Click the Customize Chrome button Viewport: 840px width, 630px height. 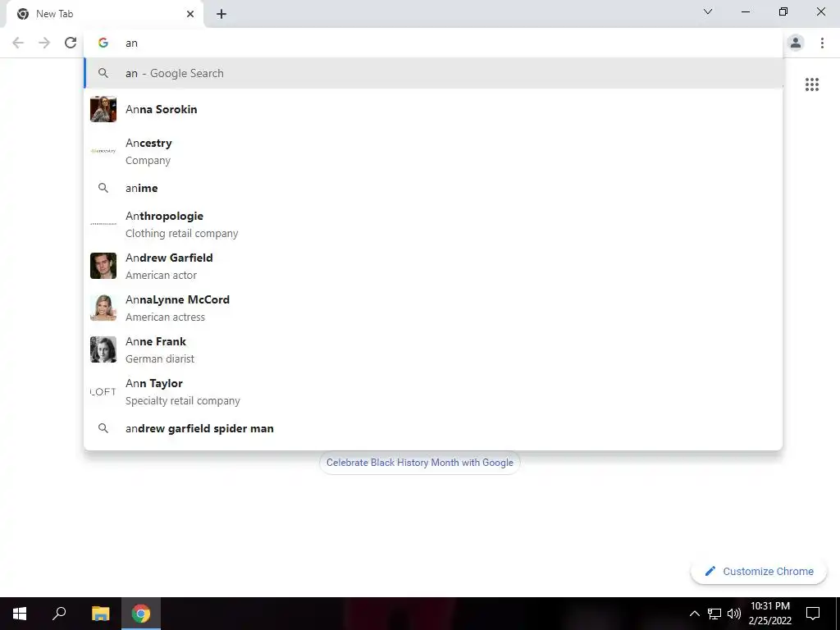tap(759, 571)
